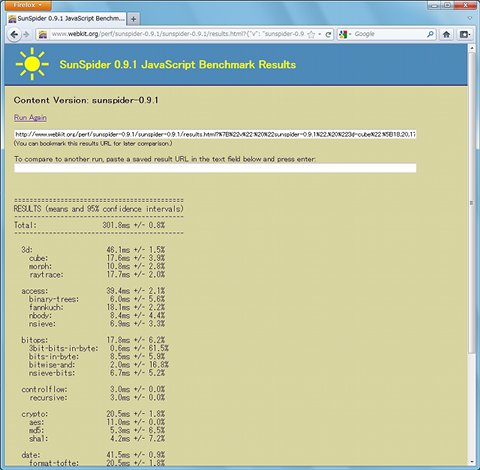Click the 'nsieve:' result line
Screen dimensions: 480x470
coord(97,324)
